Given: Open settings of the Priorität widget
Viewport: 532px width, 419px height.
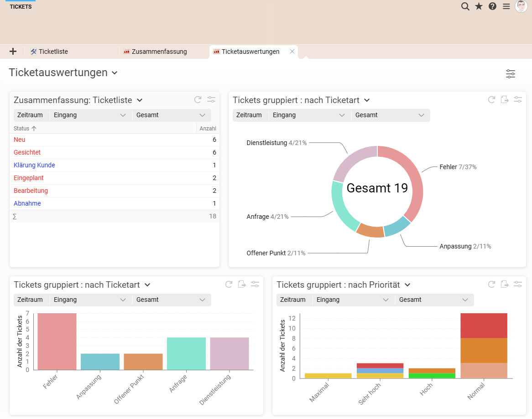Looking at the screenshot, I should (x=518, y=285).
